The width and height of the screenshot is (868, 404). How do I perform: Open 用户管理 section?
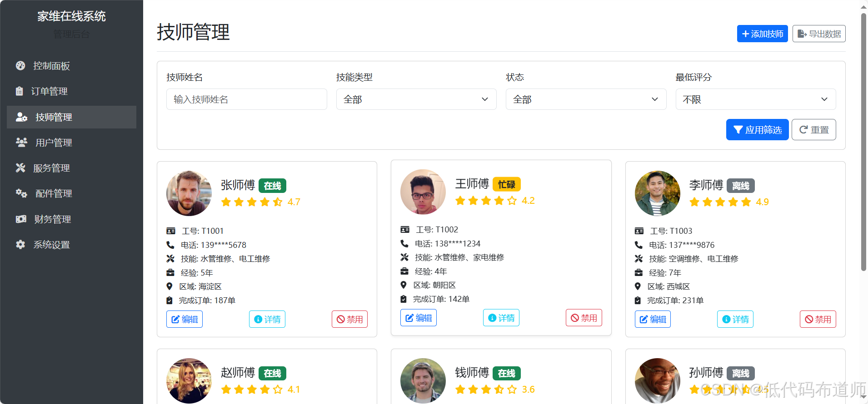click(x=71, y=143)
